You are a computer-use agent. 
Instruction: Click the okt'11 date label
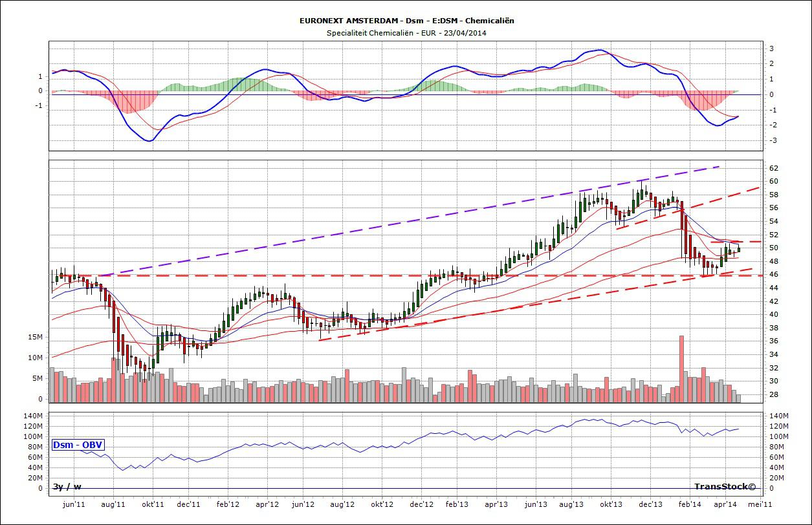click(x=153, y=504)
